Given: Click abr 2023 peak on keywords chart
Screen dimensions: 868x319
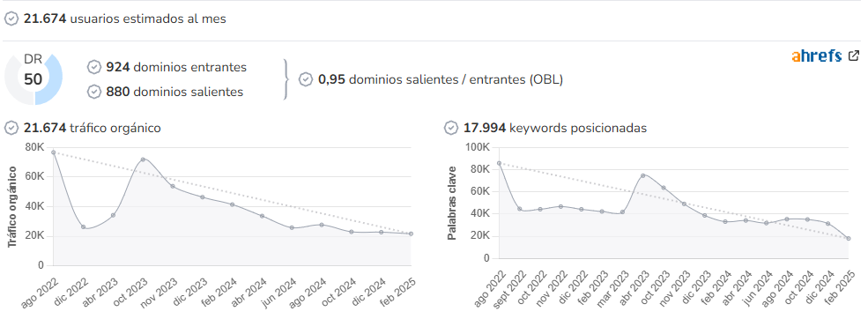Looking at the screenshot, I should pyautogui.click(x=642, y=175).
